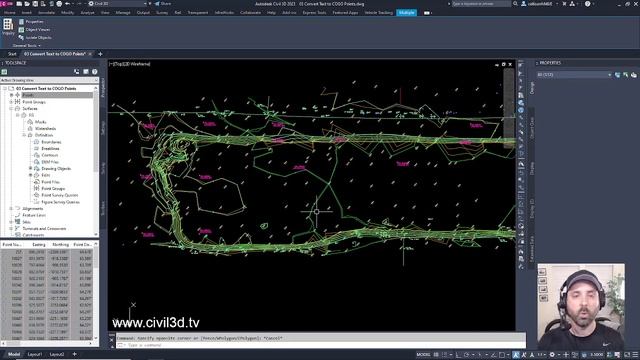
Task: Switch to the Model layout tab
Action: click(14, 354)
